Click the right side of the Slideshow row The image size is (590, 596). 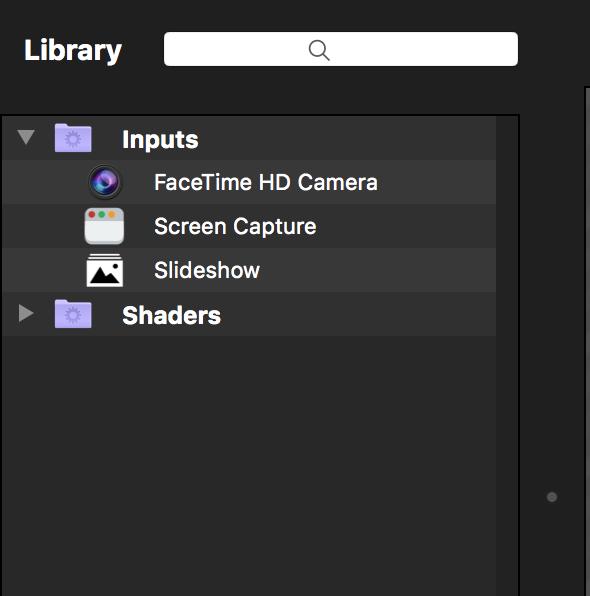click(378, 270)
